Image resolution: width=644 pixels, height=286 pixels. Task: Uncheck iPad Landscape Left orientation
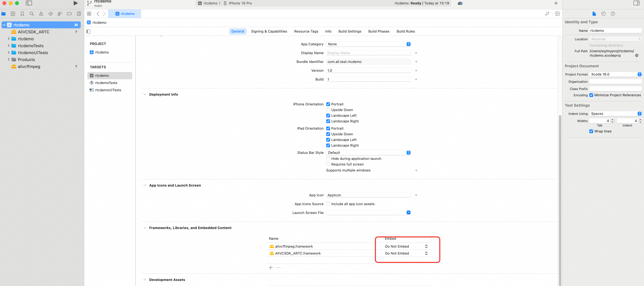point(328,140)
